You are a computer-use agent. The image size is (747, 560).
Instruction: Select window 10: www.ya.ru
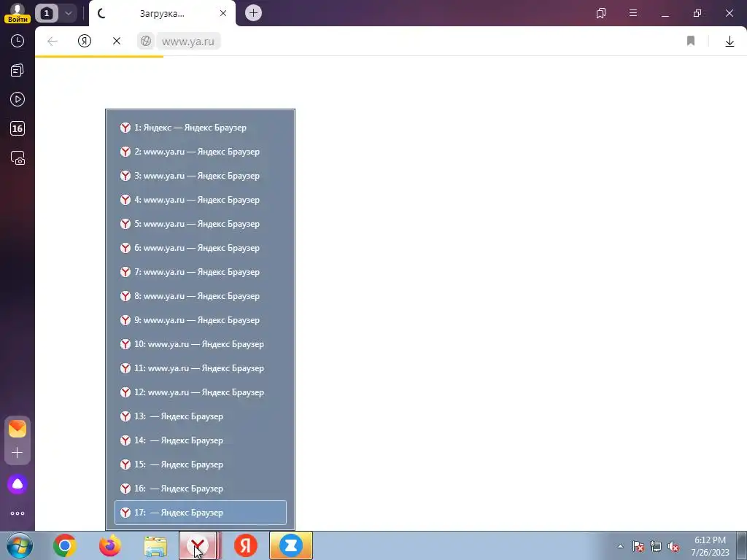pyautogui.click(x=201, y=344)
